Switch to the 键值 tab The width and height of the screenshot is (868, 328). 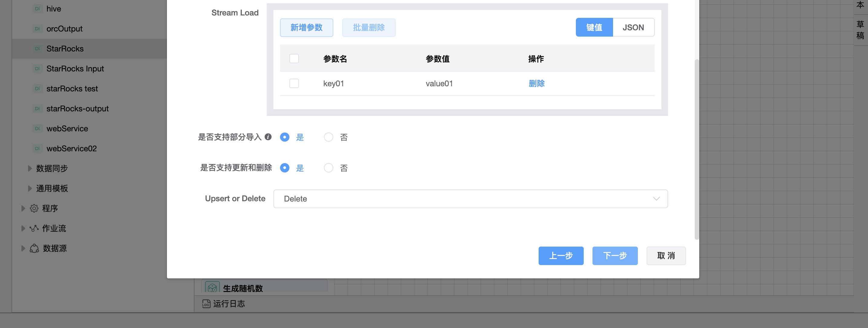tap(594, 27)
